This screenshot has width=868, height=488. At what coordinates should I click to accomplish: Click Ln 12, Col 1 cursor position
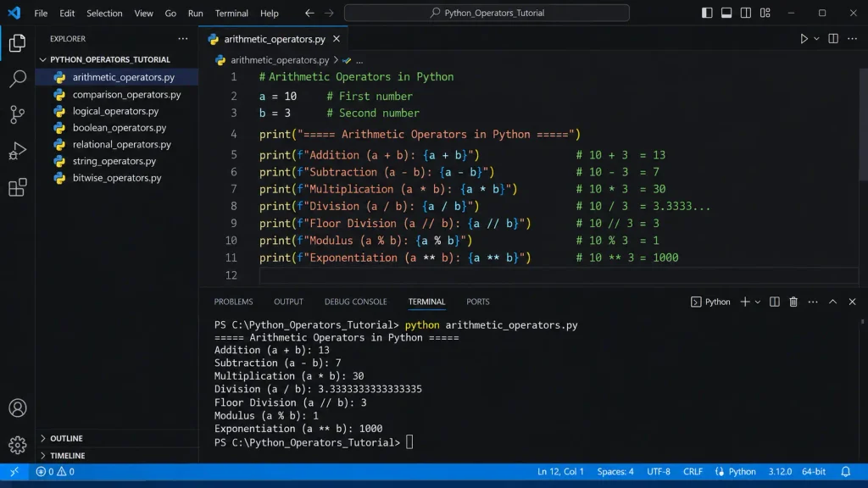(x=560, y=471)
